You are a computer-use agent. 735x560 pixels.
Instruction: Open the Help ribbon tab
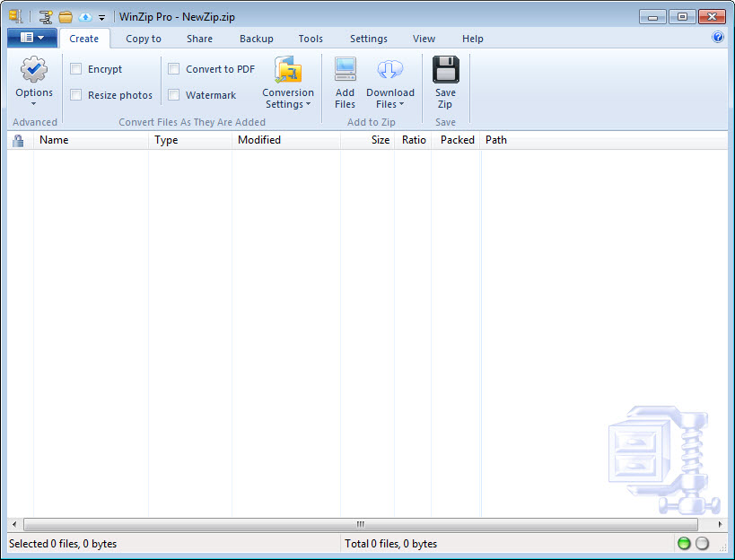(472, 39)
